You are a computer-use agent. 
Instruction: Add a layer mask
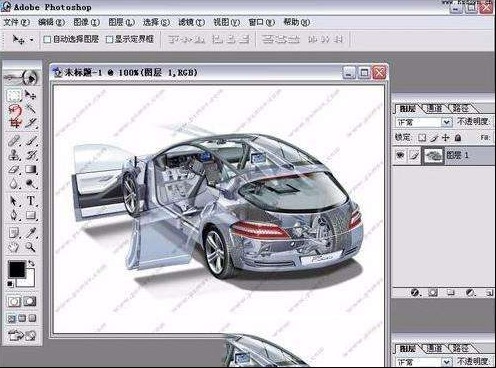[433, 293]
